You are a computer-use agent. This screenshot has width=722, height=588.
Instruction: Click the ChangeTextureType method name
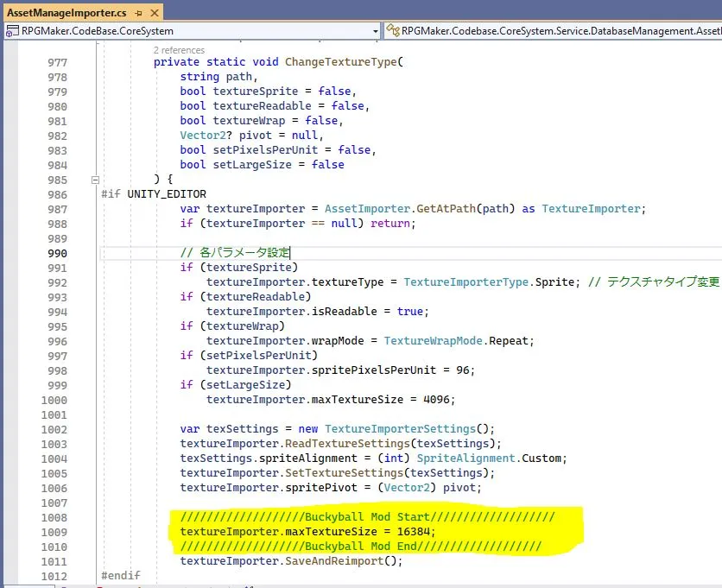click(x=343, y=62)
